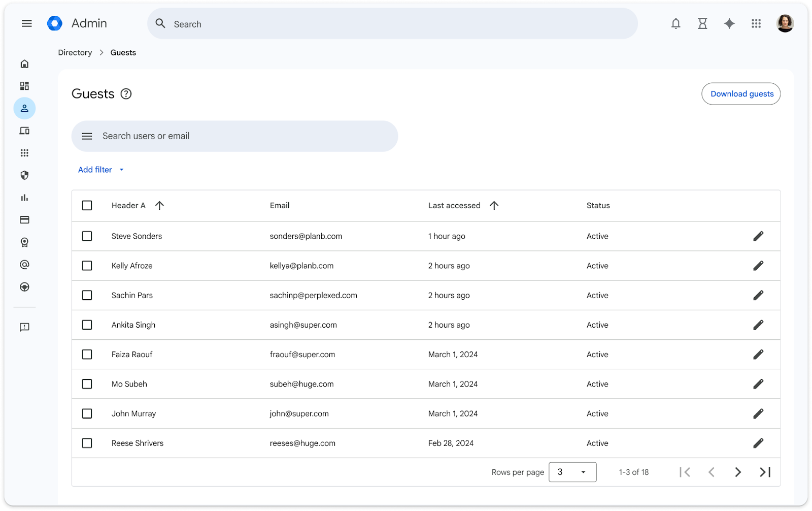Open the Security shield icon in sidebar
This screenshot has width=812, height=511.
click(24, 175)
